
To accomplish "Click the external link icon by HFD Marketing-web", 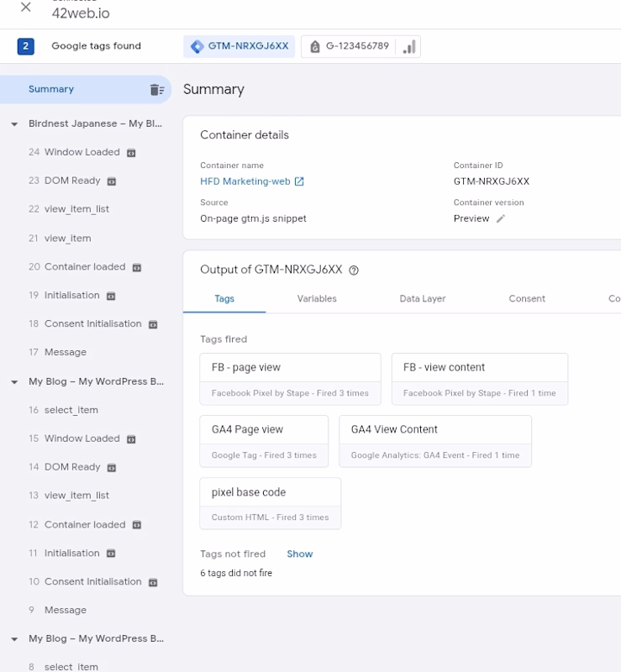I will coord(299,181).
